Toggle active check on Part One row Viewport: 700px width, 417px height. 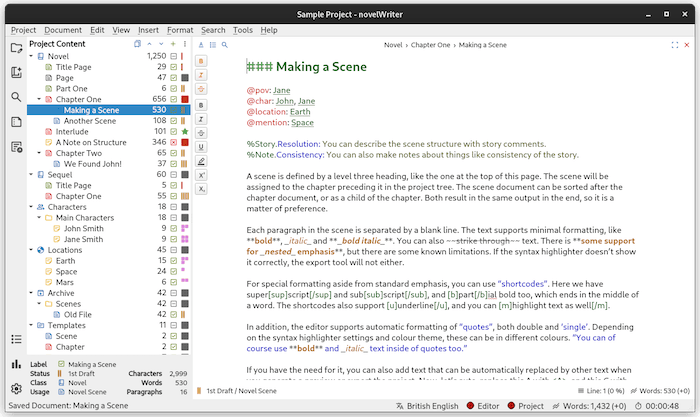[x=174, y=88]
